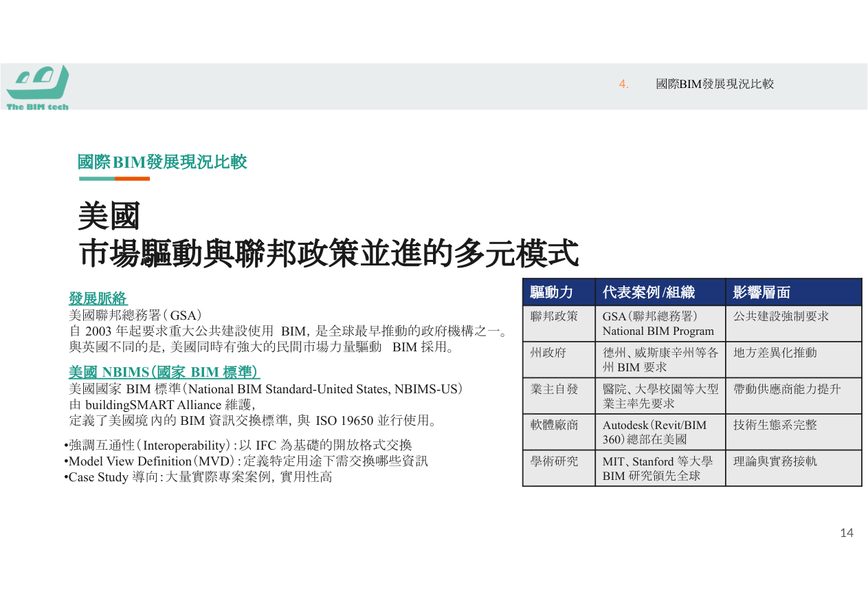
Task: Click the line 由 buildingSMART Alliance 維護
Action: (x=162, y=404)
